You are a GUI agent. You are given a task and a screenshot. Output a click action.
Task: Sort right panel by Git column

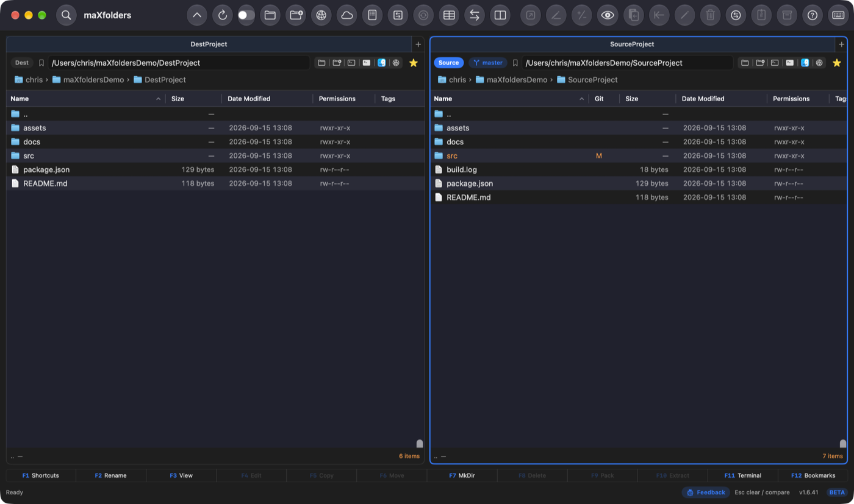pos(604,99)
